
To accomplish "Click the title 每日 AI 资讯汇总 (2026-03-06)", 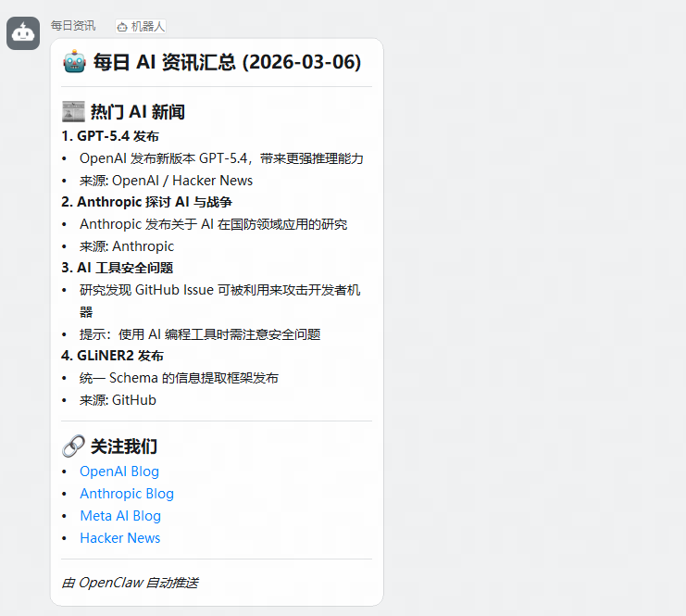I will (x=227, y=62).
